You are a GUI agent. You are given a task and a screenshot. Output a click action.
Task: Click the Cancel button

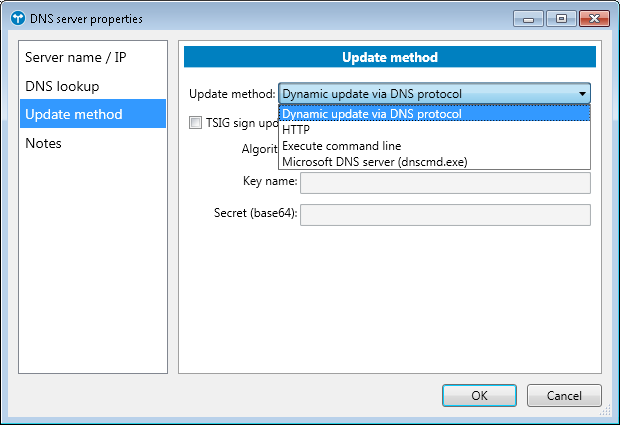(563, 395)
